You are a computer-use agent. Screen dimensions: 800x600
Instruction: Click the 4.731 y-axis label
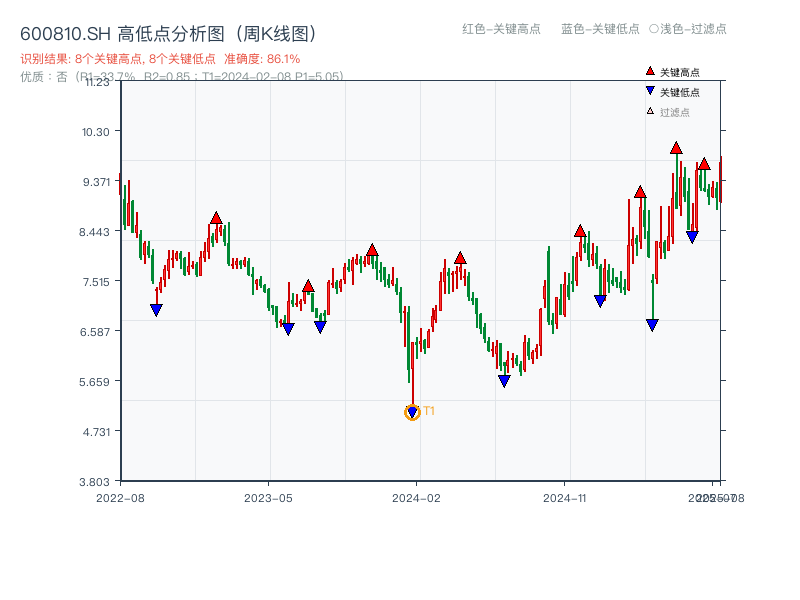[96, 432]
